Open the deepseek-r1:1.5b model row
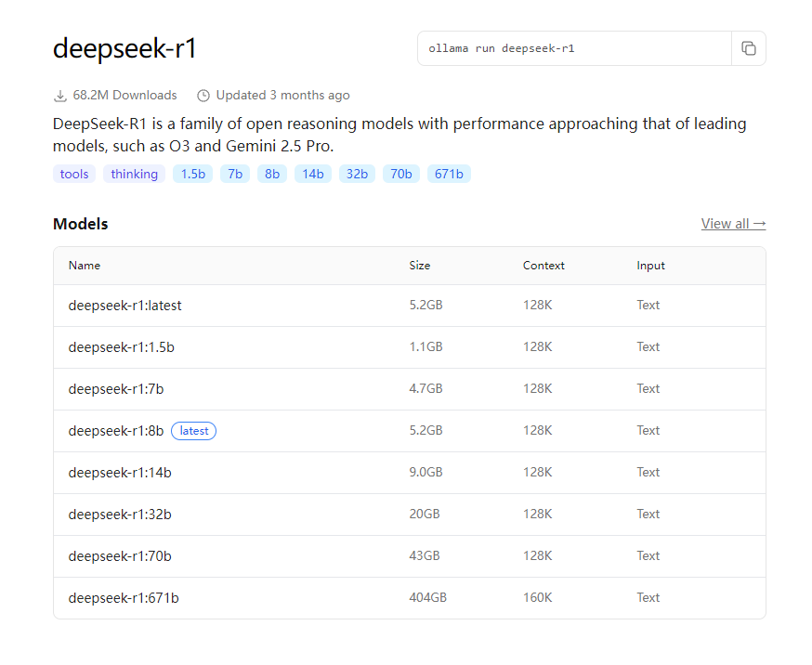812x665 pixels. click(x=409, y=347)
